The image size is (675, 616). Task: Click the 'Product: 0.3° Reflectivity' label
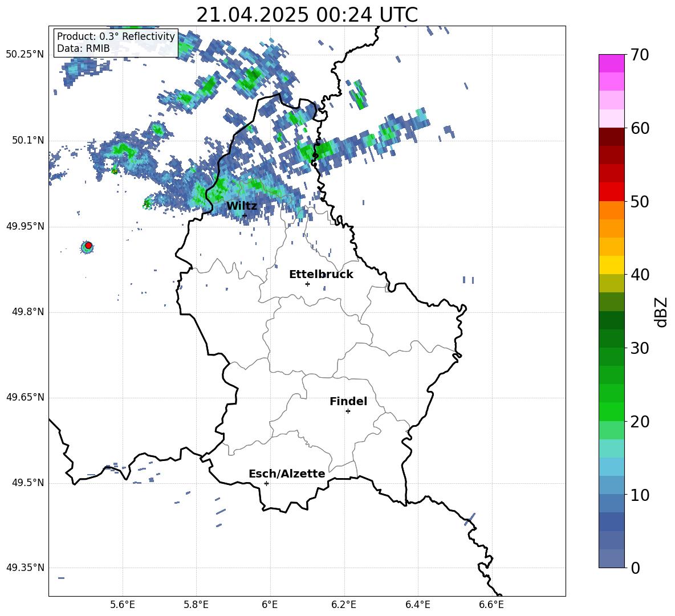coord(116,36)
